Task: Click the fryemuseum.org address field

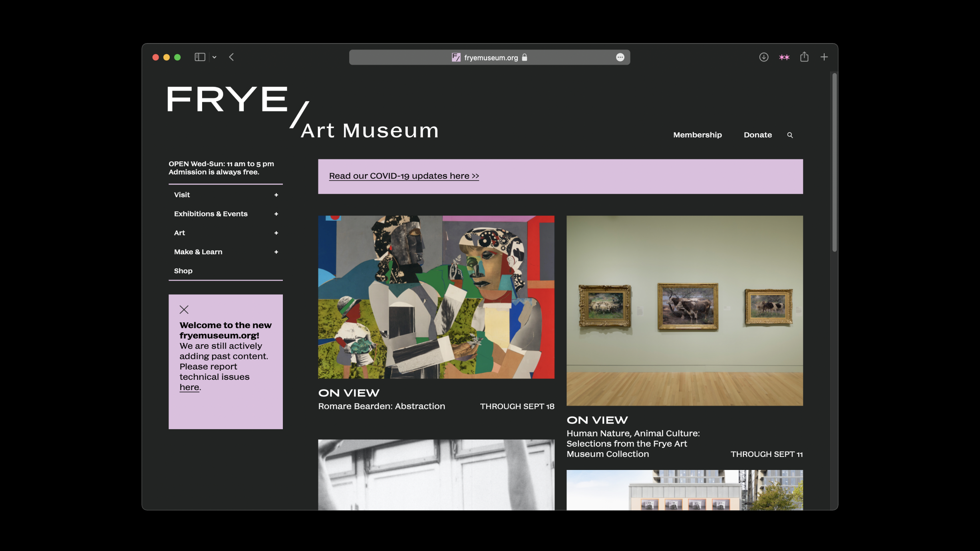Action: click(490, 57)
